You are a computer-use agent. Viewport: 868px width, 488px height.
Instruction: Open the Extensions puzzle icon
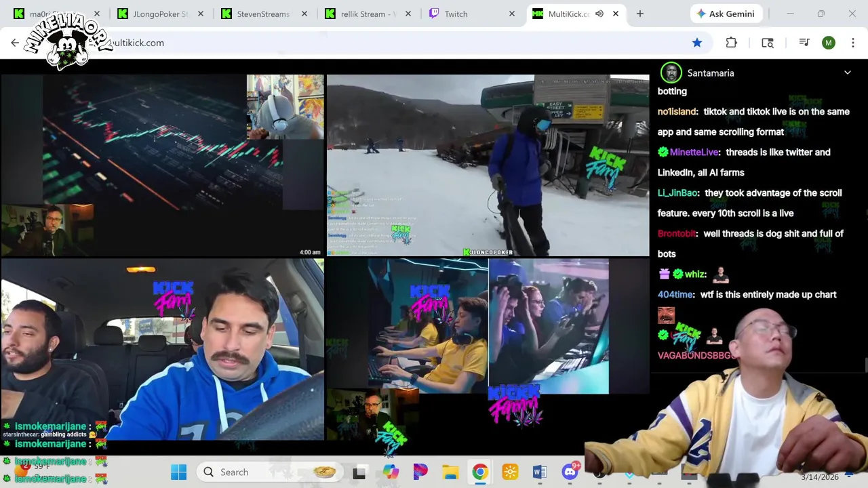tap(731, 43)
